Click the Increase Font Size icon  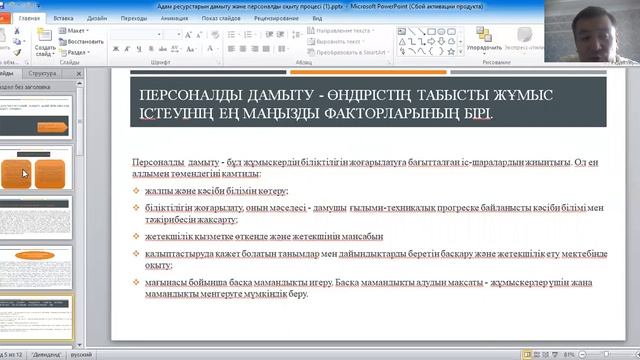(x=188, y=35)
